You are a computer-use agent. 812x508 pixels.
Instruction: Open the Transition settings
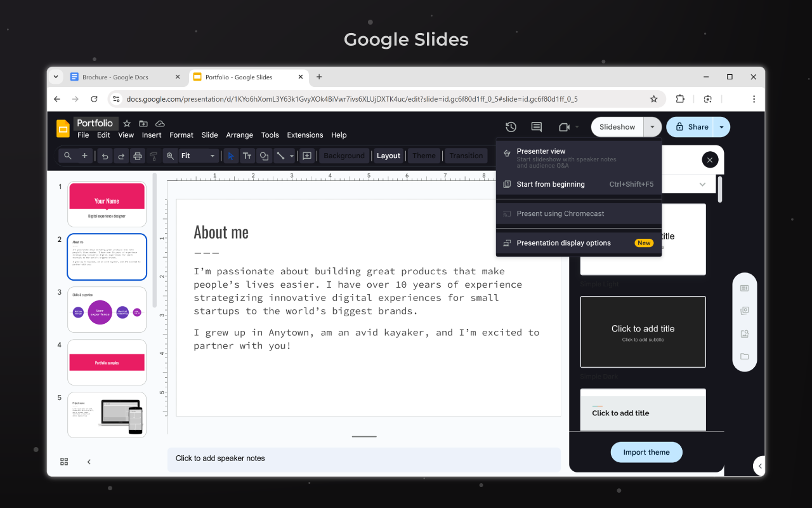click(466, 156)
